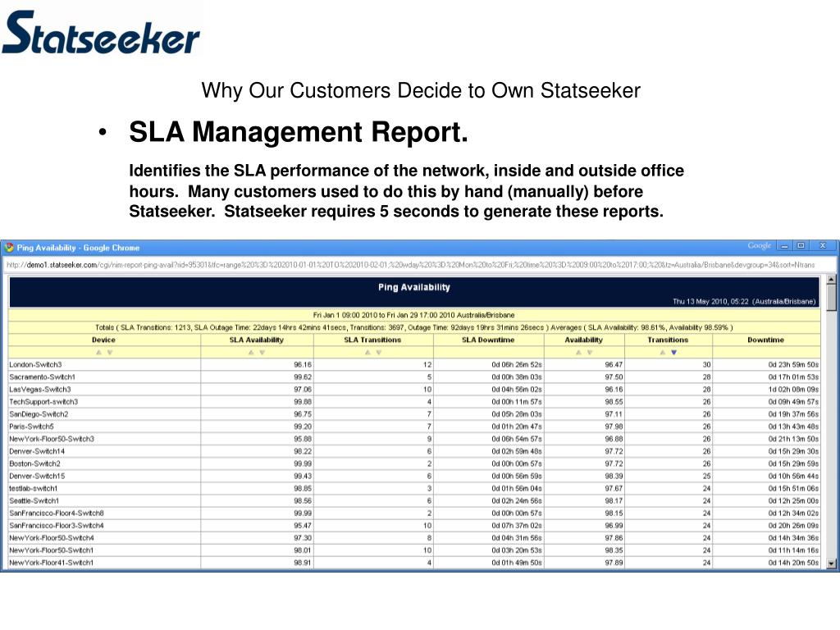This screenshot has height=630, width=840.
Task: Click the Statseeker logo
Action: (x=101, y=32)
